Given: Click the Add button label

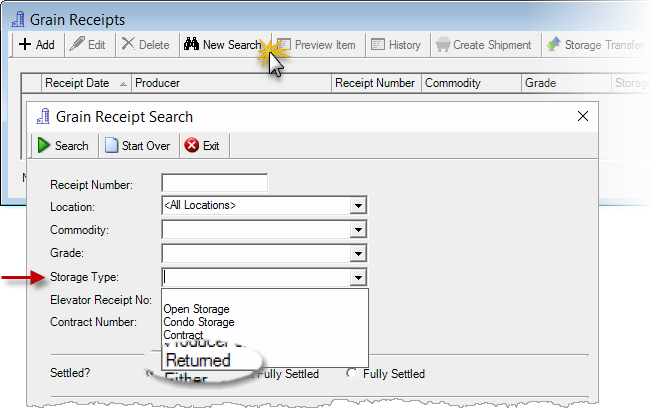Looking at the screenshot, I should (x=45, y=44).
